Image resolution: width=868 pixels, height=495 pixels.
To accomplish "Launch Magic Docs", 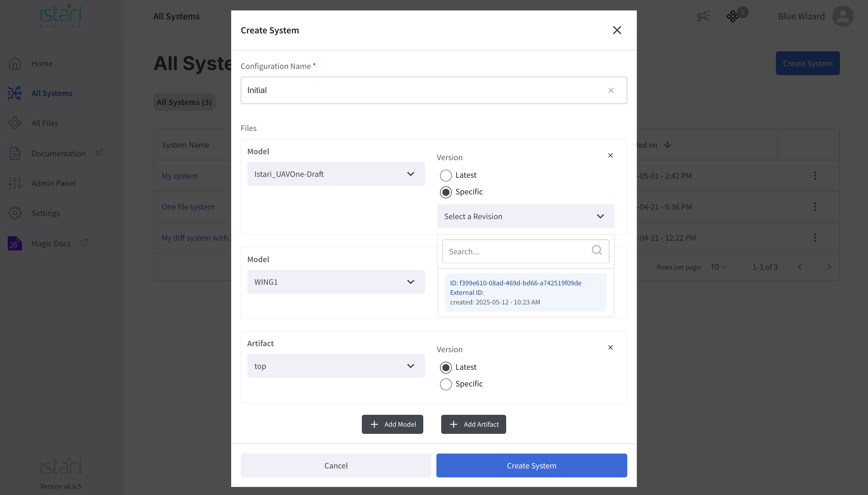I will tap(51, 243).
